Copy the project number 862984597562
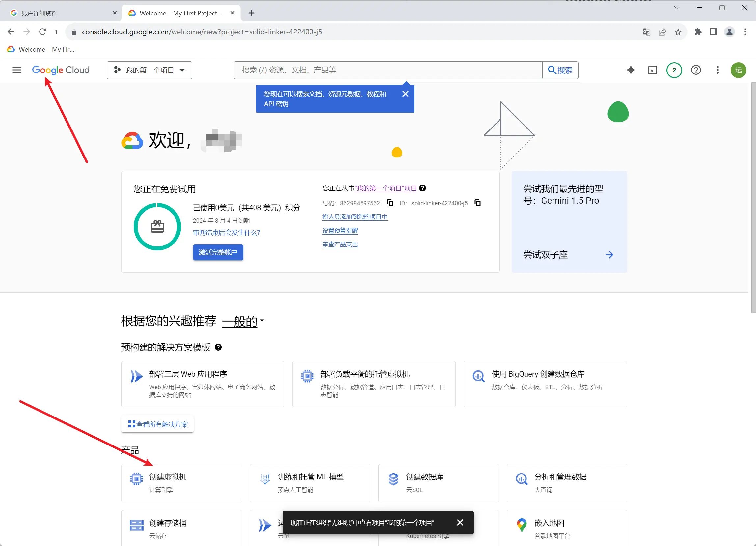Image resolution: width=756 pixels, height=546 pixels. [390, 203]
